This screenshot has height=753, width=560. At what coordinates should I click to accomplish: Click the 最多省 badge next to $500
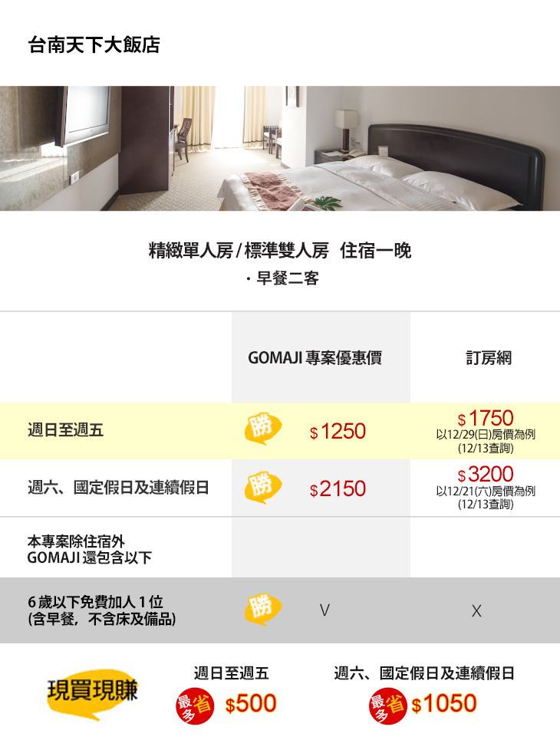point(194,704)
